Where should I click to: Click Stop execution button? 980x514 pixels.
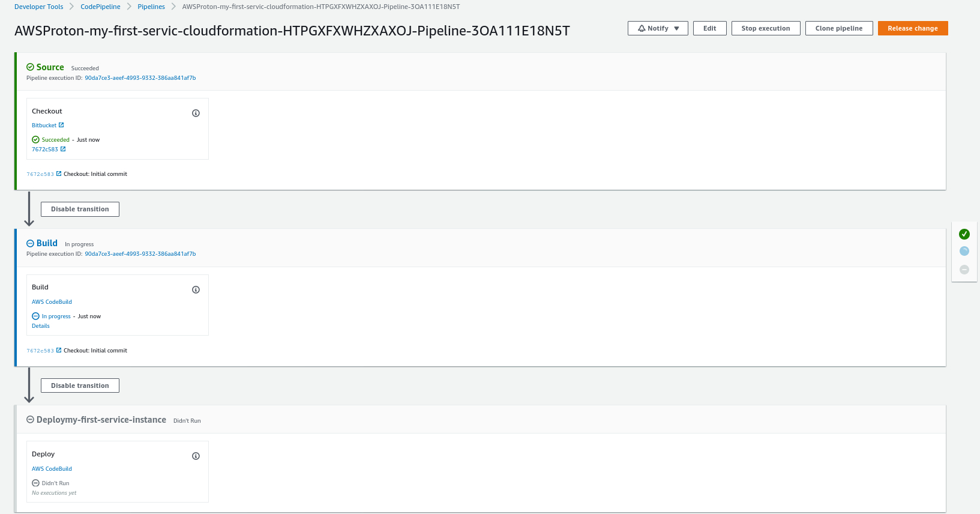[x=766, y=28]
